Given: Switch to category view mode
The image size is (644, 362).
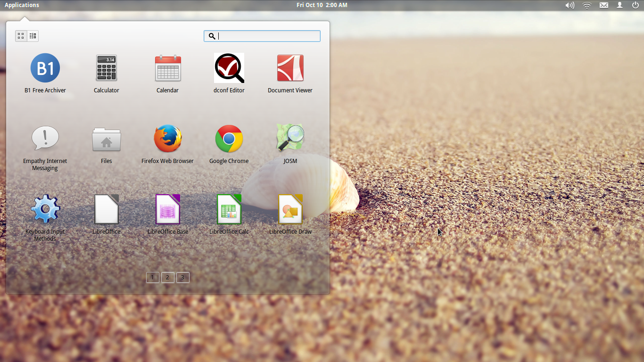Looking at the screenshot, I should tap(33, 36).
